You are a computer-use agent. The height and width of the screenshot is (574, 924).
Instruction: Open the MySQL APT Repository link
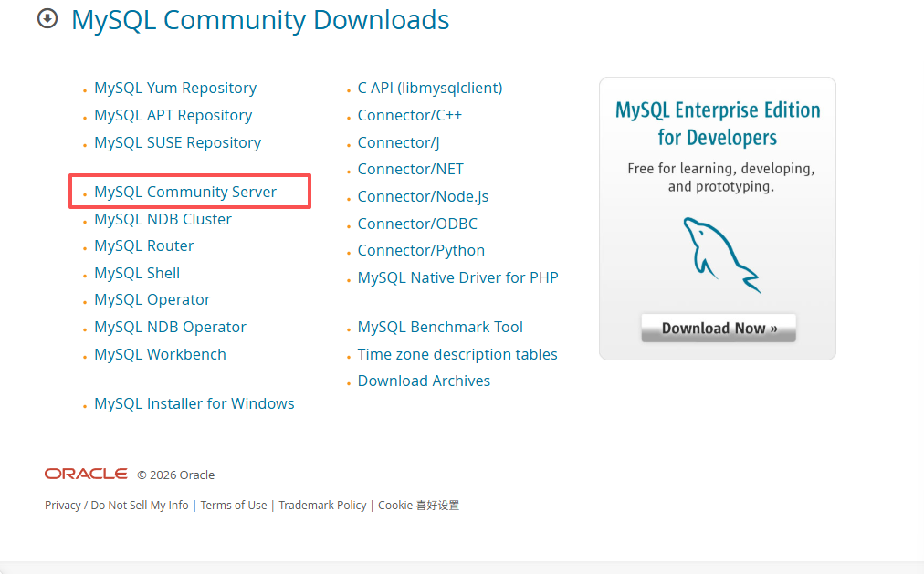[x=173, y=115]
